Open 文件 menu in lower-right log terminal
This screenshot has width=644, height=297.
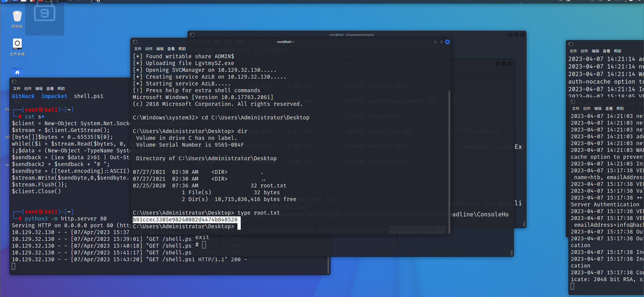pyautogui.click(x=576, y=109)
